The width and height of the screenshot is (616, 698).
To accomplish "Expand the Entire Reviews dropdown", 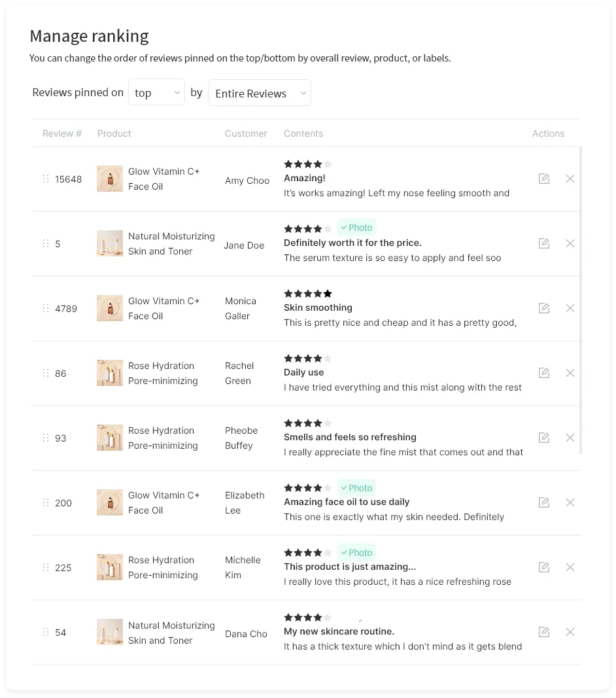I will [x=260, y=93].
